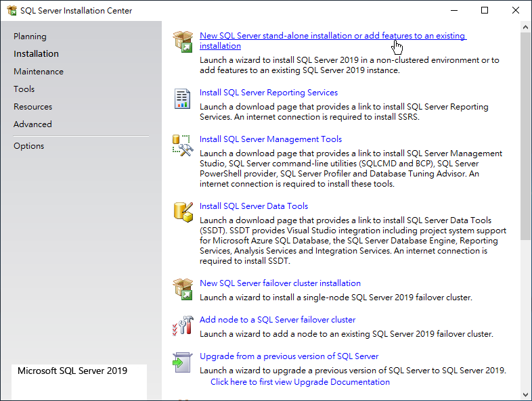Select the Installation section
Screen dimensions: 532x401
point(36,53)
